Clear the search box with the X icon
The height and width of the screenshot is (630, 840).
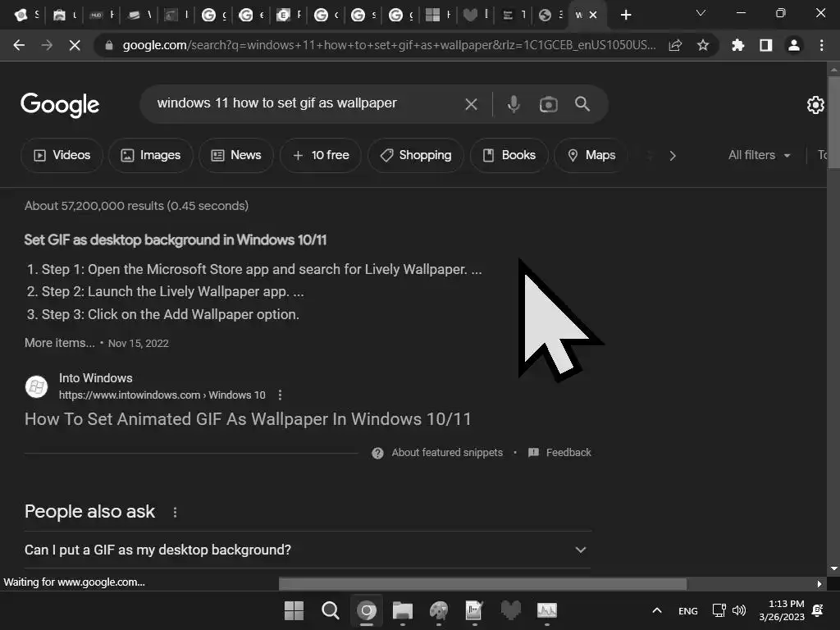click(471, 104)
